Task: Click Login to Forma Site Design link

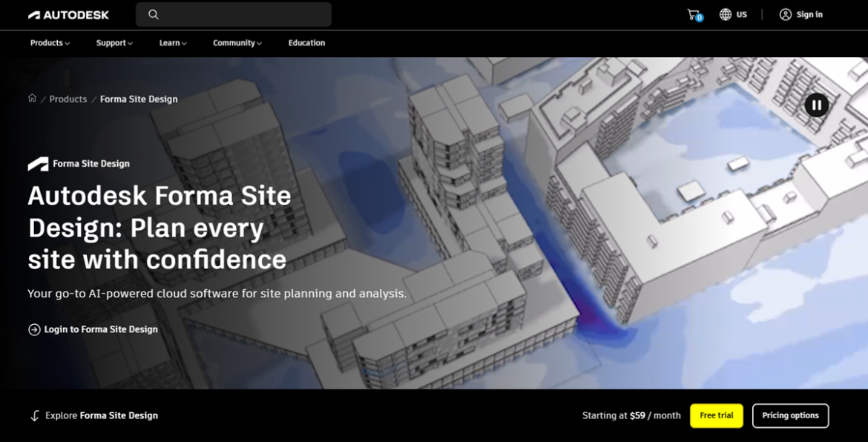Action: click(101, 329)
